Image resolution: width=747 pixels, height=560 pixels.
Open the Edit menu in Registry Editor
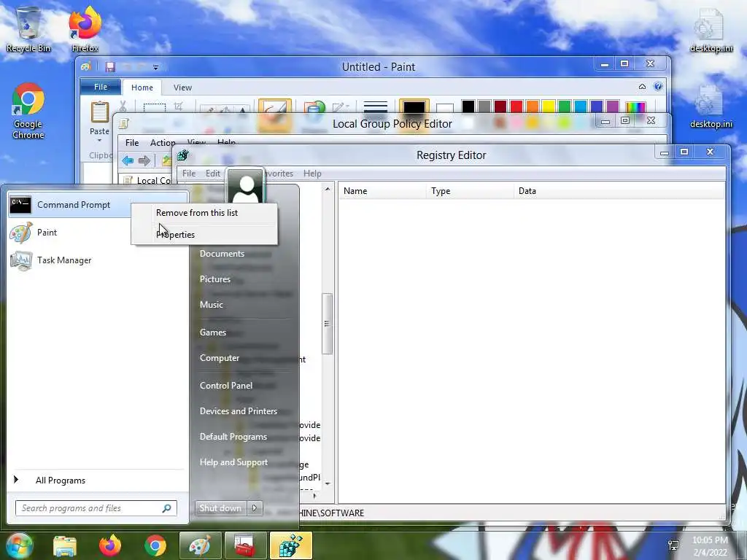pos(212,174)
